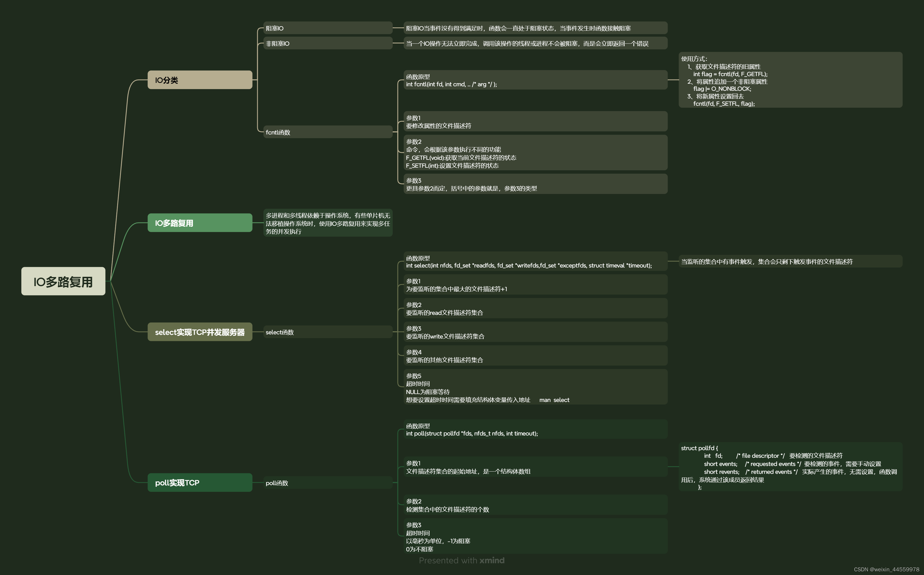Select 参数4 要监听的其他文件描述符集合
The width and height of the screenshot is (924, 575).
536,356
